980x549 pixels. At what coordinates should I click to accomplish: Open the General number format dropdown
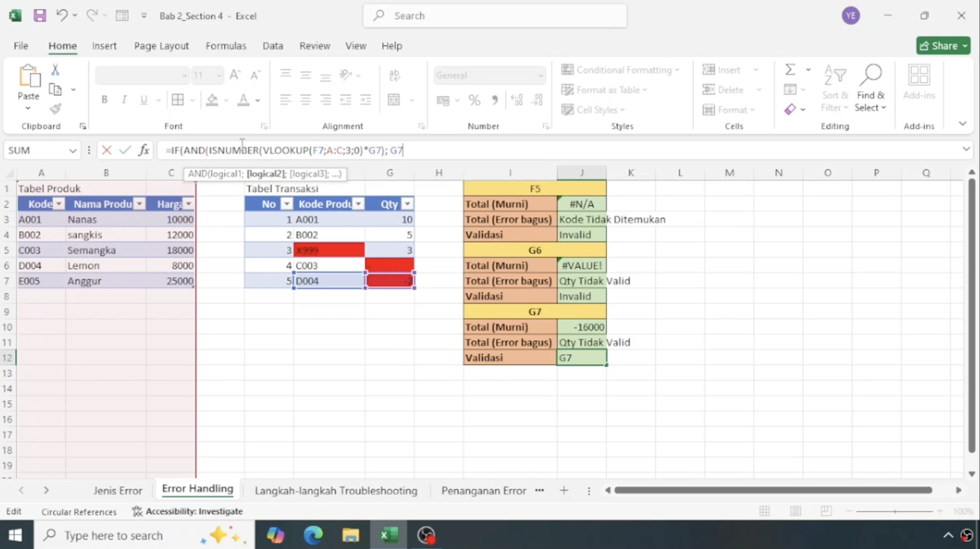coord(541,75)
